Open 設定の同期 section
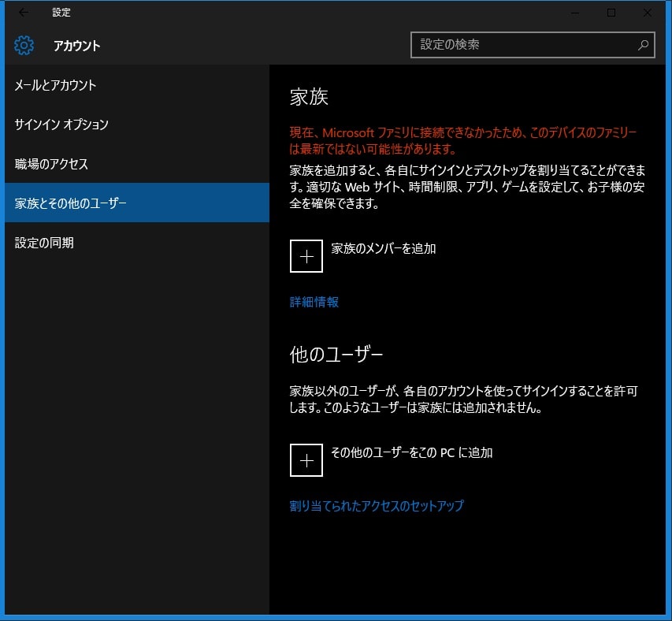The image size is (672, 621). click(137, 243)
